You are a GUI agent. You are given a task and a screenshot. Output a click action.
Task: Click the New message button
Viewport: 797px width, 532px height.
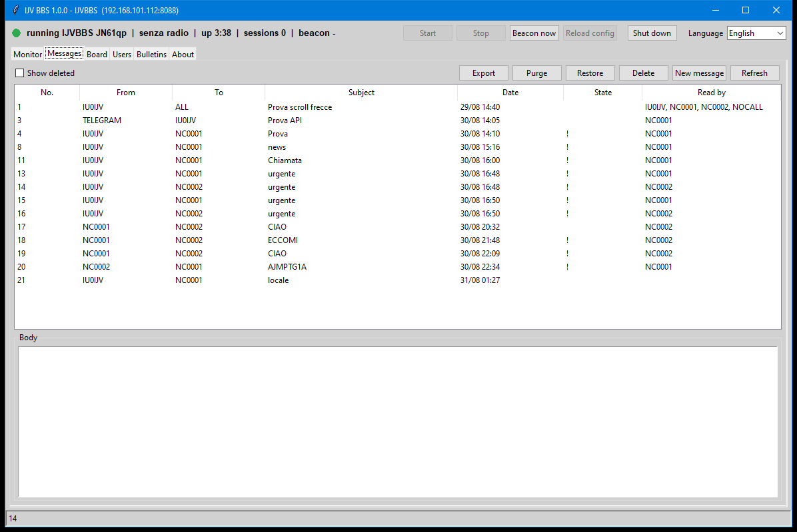point(700,73)
